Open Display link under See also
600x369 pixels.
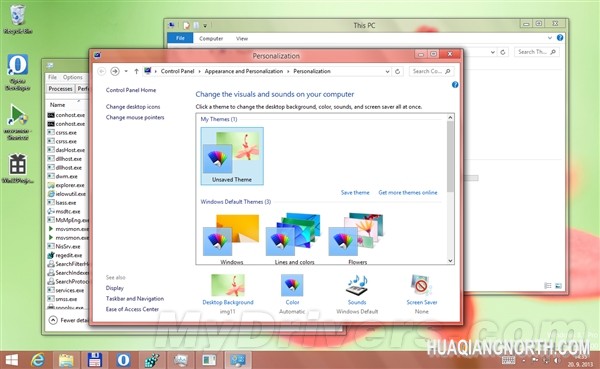(x=114, y=288)
